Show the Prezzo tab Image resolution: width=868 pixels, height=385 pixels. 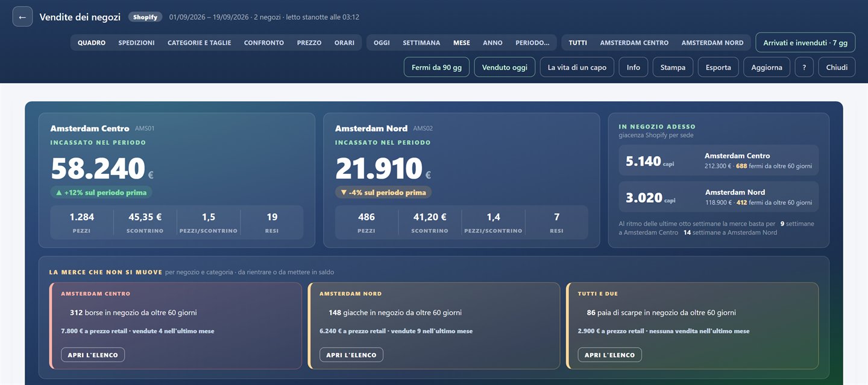coord(309,43)
